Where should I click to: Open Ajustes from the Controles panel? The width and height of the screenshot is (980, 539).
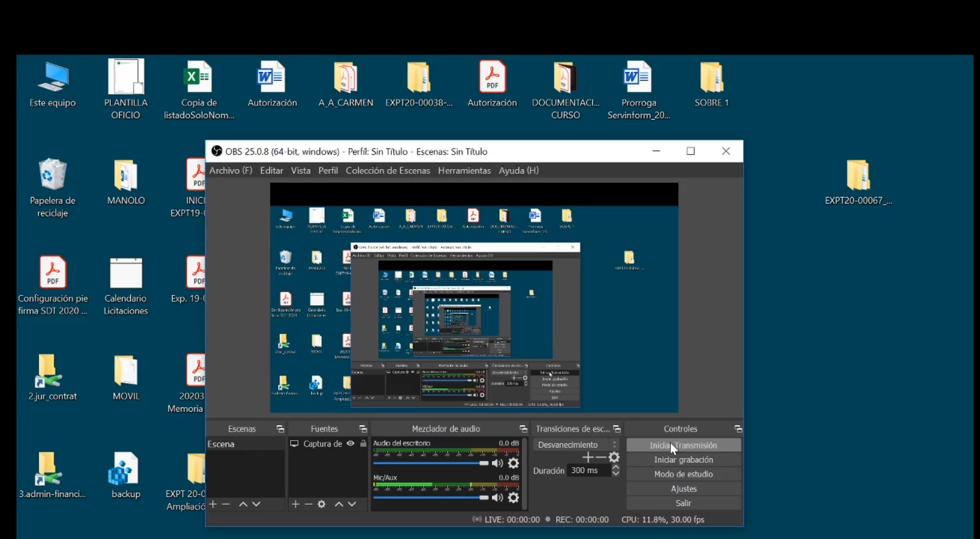683,489
